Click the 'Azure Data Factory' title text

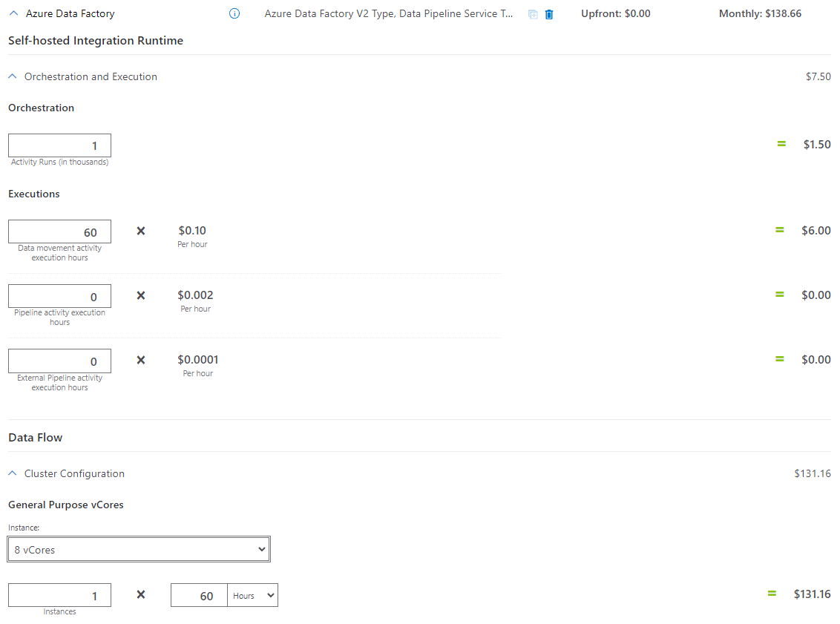coord(70,14)
